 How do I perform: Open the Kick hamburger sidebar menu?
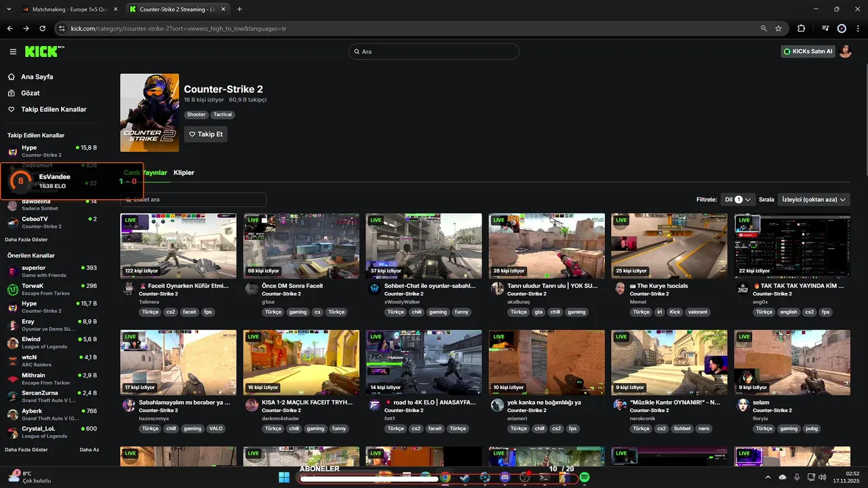point(13,52)
